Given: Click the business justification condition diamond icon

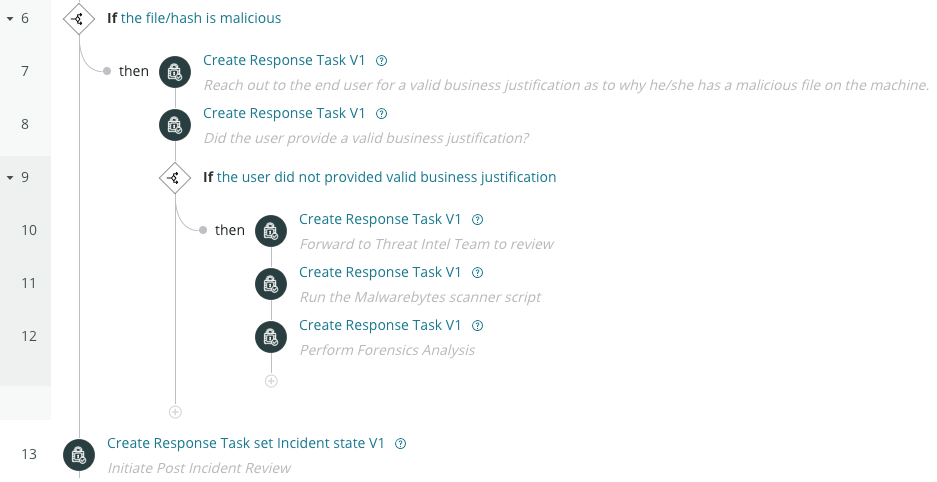Looking at the screenshot, I should click(x=175, y=177).
